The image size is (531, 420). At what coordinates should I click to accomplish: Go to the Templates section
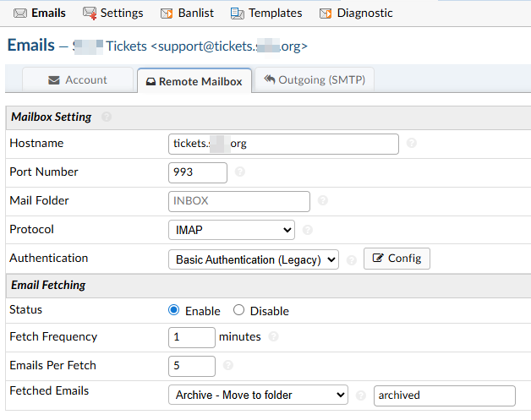[x=265, y=13]
